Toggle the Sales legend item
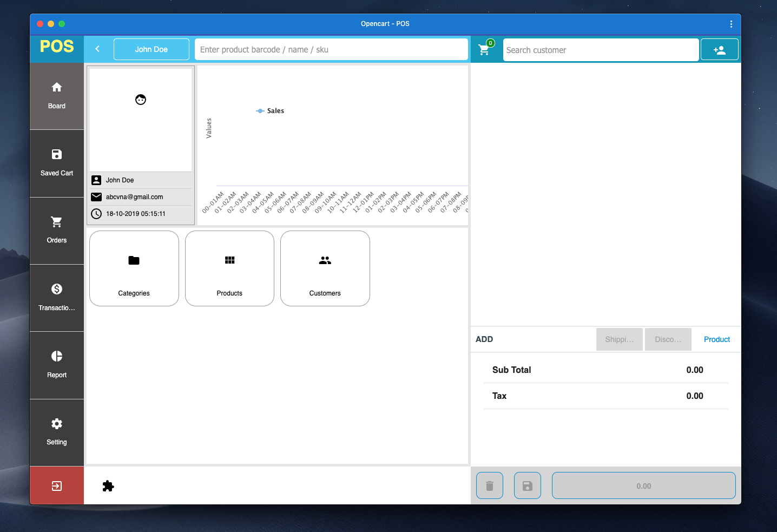 pyautogui.click(x=270, y=111)
